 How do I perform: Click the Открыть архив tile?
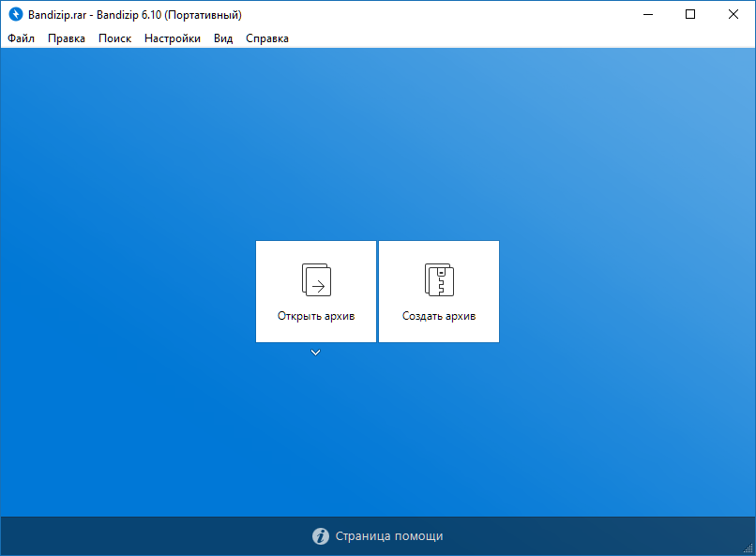coord(316,292)
